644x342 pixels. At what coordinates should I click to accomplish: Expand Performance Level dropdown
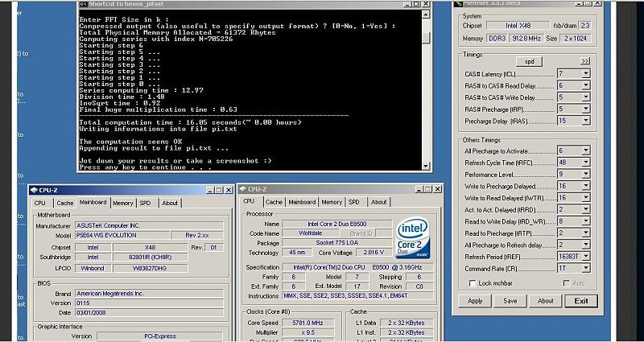point(586,174)
